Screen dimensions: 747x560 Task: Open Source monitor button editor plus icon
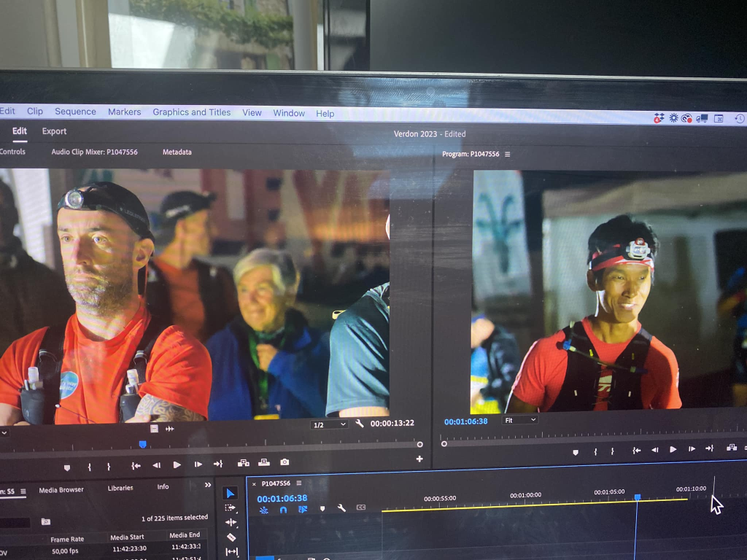(x=419, y=459)
